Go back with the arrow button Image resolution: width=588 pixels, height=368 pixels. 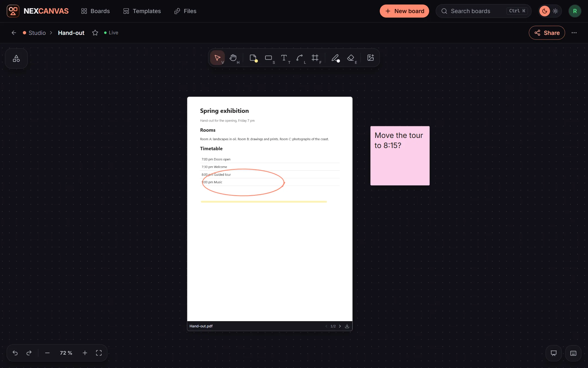14,33
